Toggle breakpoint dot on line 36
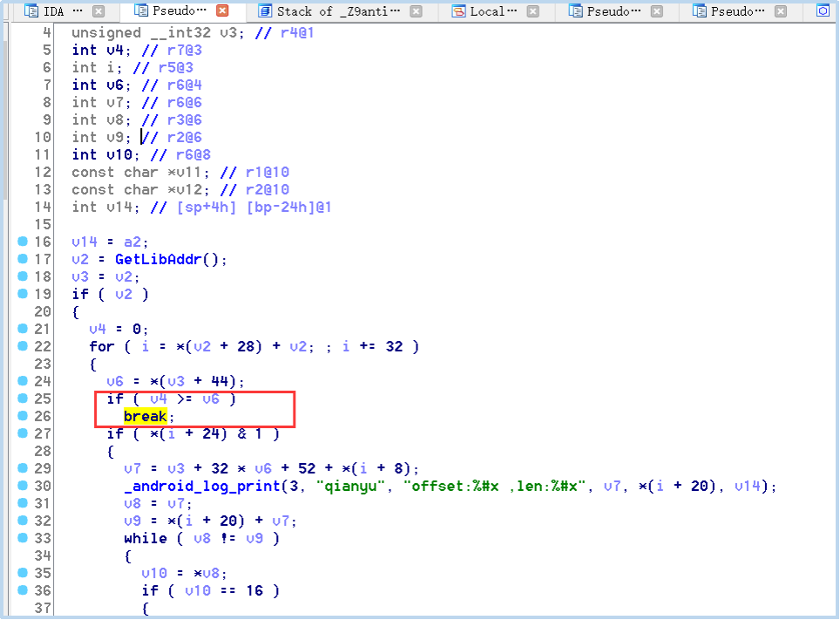840x620 pixels. click(23, 590)
